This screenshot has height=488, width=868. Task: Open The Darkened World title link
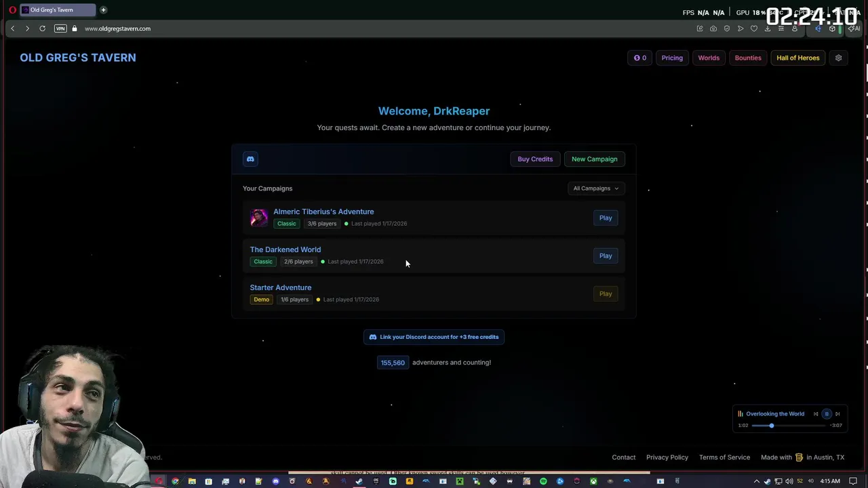coord(285,249)
